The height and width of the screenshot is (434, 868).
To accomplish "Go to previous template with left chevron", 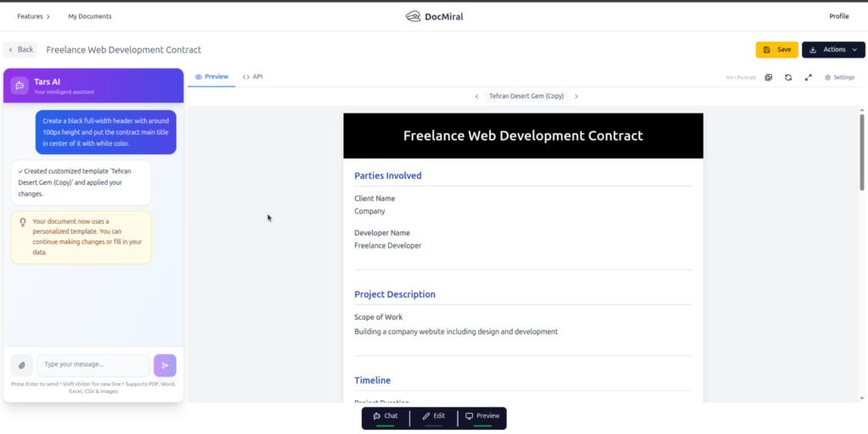I will pyautogui.click(x=476, y=97).
